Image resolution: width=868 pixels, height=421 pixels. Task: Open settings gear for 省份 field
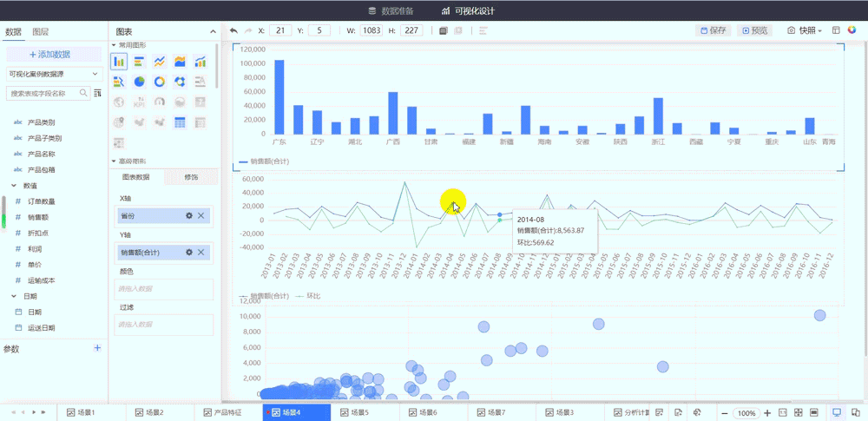point(188,215)
